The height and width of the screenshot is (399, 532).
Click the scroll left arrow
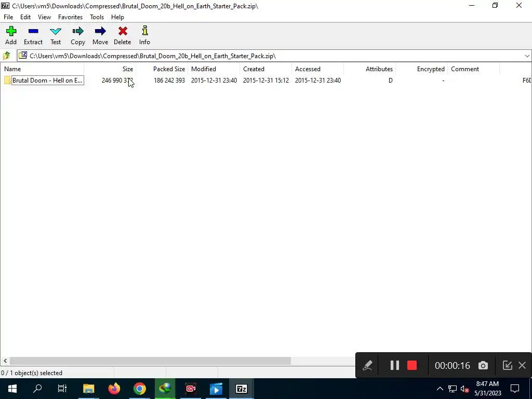coord(5,361)
